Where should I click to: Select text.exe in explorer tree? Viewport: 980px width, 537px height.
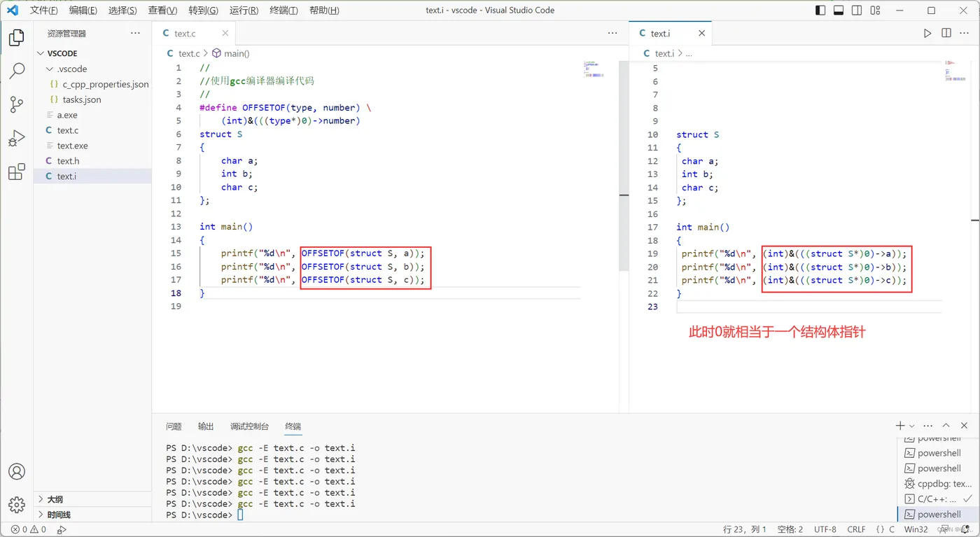[92, 146]
